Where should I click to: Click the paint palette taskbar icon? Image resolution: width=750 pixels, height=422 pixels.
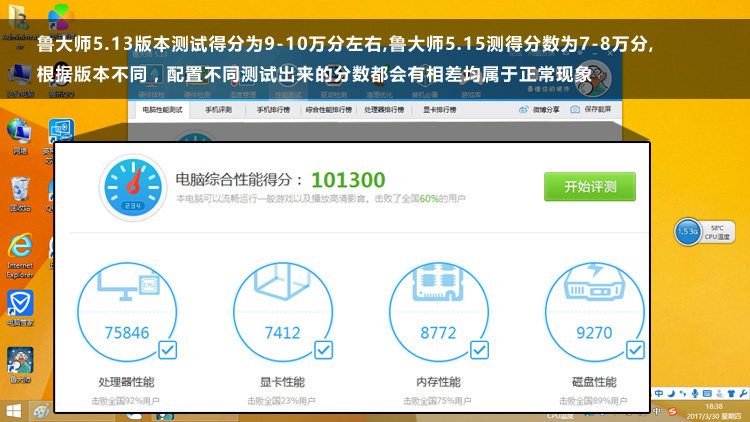tap(41, 411)
